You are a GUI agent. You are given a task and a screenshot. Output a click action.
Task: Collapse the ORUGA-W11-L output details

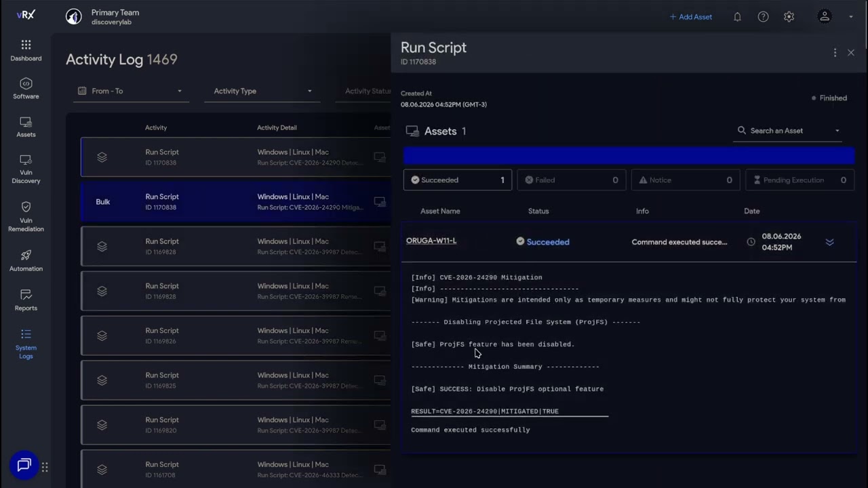(x=829, y=242)
